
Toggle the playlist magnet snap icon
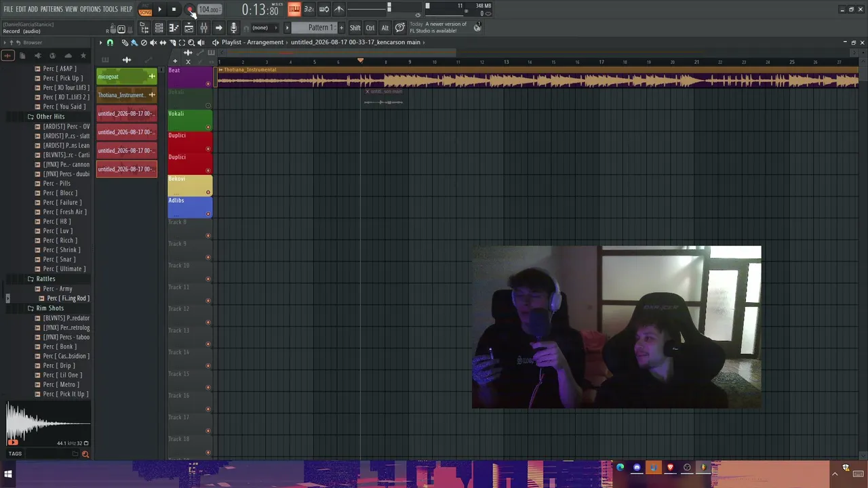tap(110, 43)
